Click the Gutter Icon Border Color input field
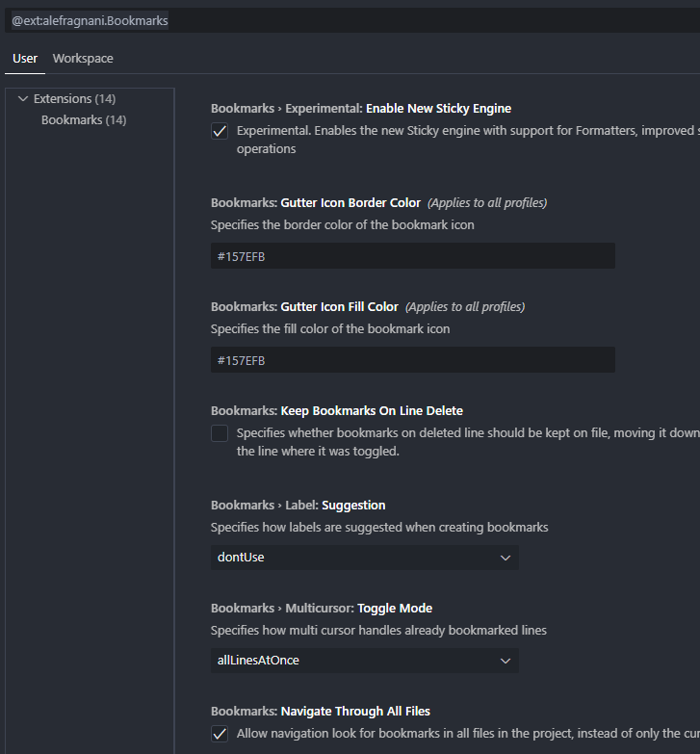 click(x=412, y=256)
